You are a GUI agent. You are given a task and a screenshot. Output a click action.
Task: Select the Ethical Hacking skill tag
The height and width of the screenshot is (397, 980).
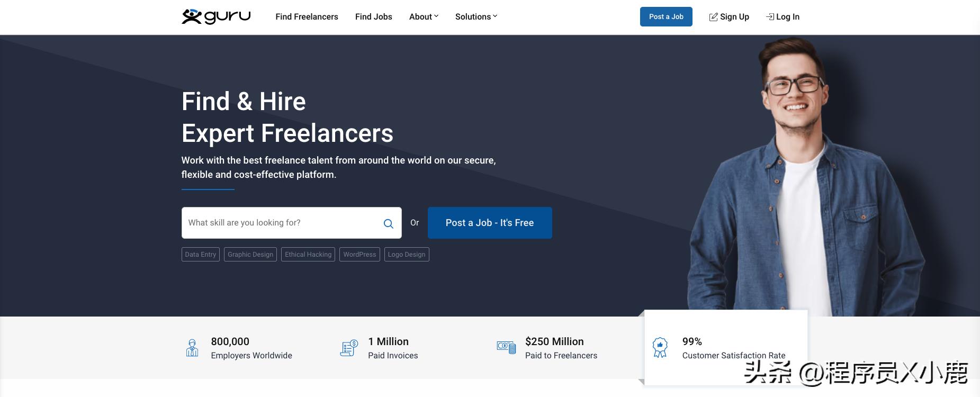[308, 255]
